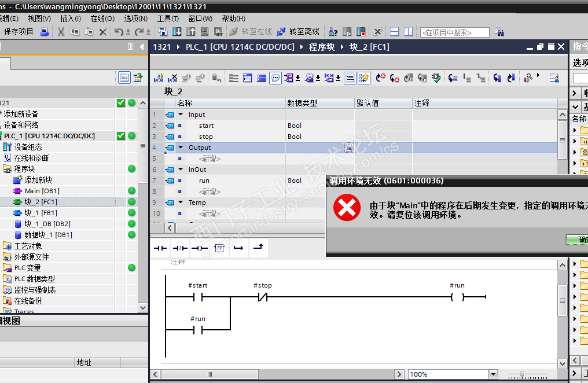The width and height of the screenshot is (588, 383).
Task: Select 块_1_DB [DB2] in project tree
Action: (47, 224)
